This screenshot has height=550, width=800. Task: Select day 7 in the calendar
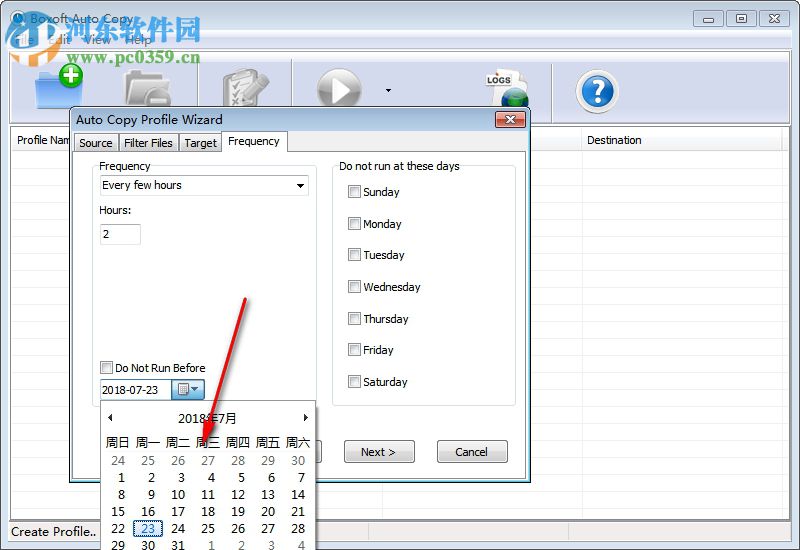point(302,478)
